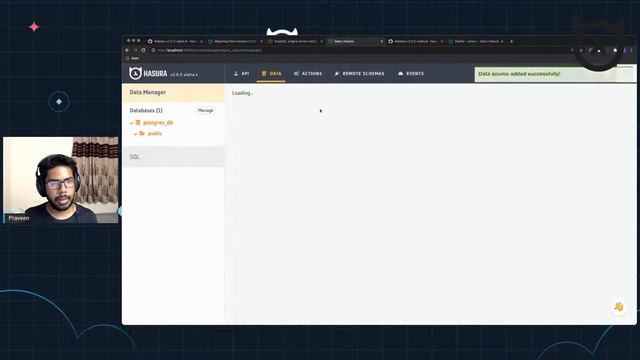Open the SQL section
This screenshot has width=640, height=360.
(173, 157)
